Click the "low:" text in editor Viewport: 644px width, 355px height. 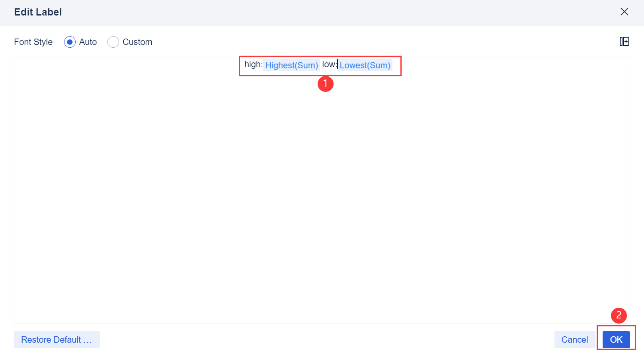[330, 64]
